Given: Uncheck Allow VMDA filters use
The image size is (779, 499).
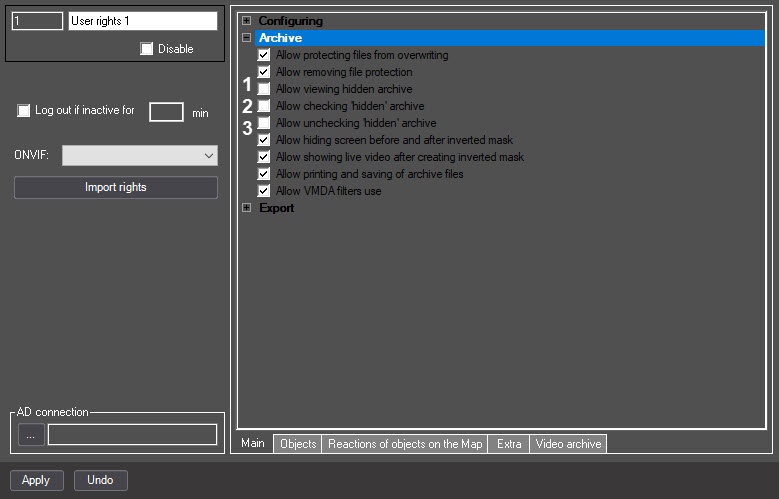Looking at the screenshot, I should click(x=264, y=190).
